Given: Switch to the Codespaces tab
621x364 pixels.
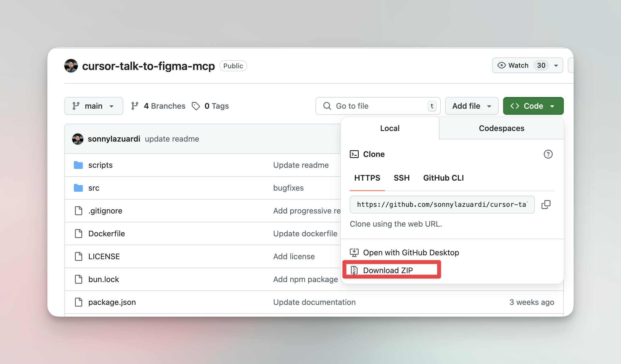Looking at the screenshot, I should coord(501,128).
